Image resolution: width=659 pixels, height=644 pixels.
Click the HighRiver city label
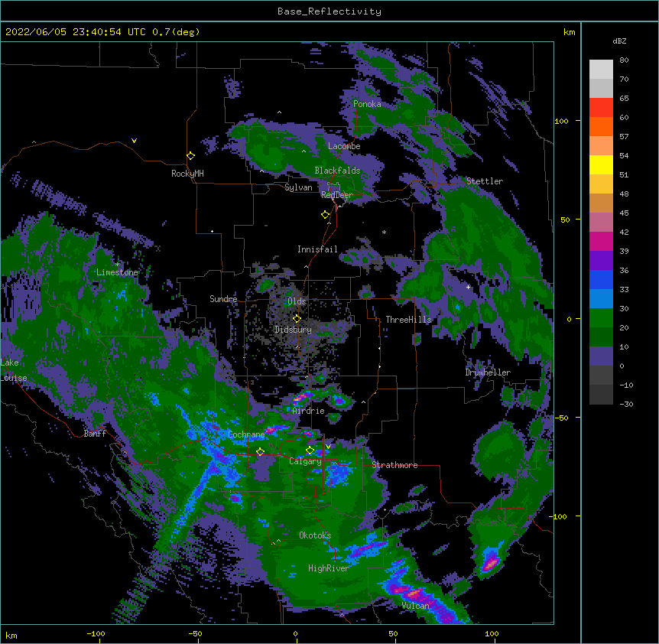tap(329, 568)
